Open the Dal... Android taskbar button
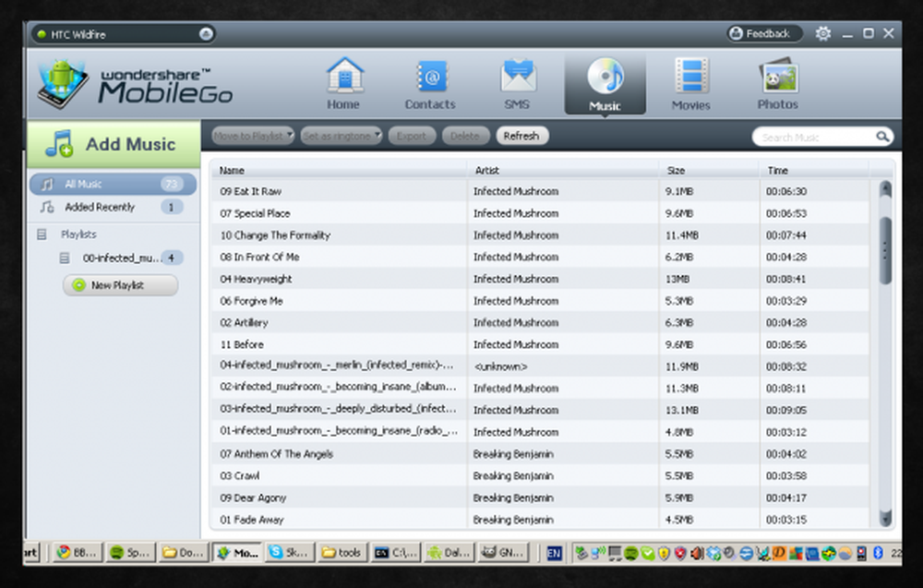This screenshot has width=923, height=588. 450,553
